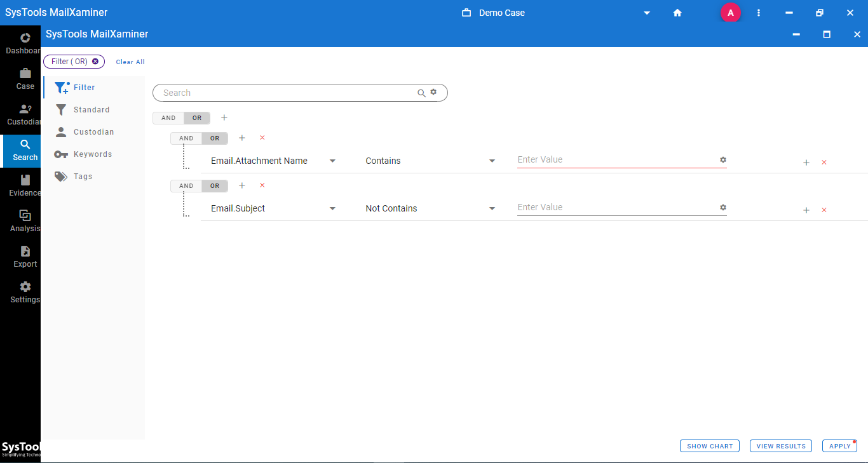The width and height of the screenshot is (868, 463).
Task: Click the Clear All link
Action: point(130,62)
